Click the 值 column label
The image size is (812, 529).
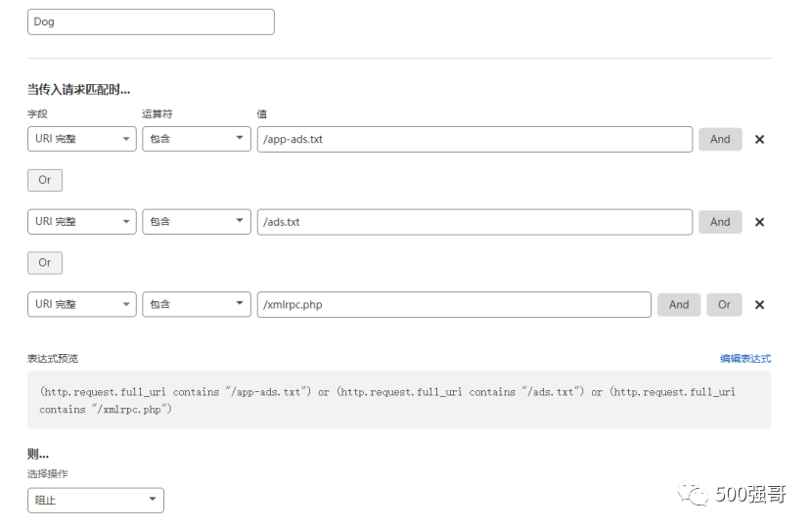point(262,113)
